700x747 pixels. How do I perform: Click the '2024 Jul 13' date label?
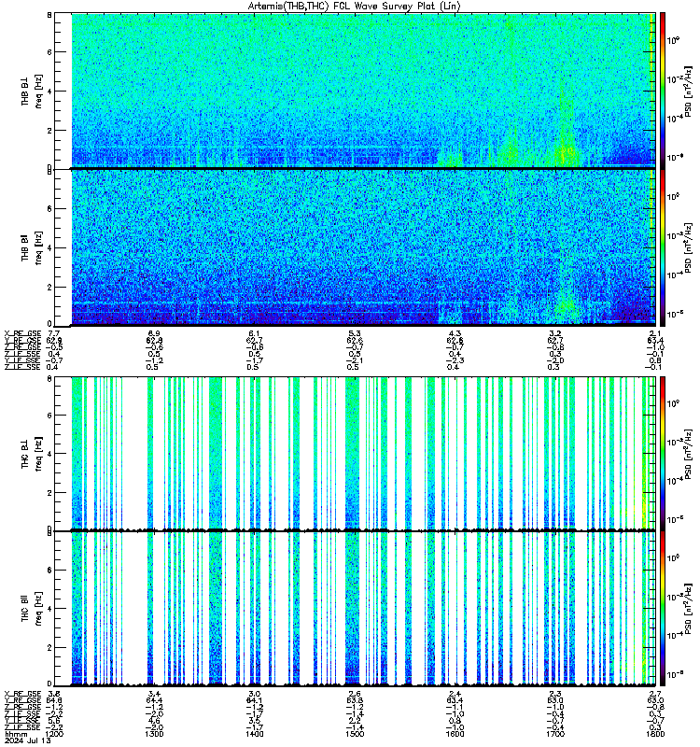click(x=27, y=740)
